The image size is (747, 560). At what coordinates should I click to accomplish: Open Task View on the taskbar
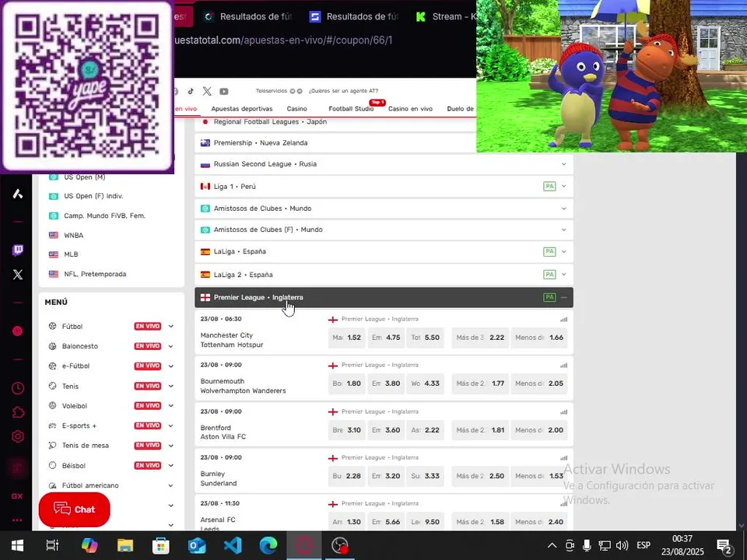(x=52, y=545)
